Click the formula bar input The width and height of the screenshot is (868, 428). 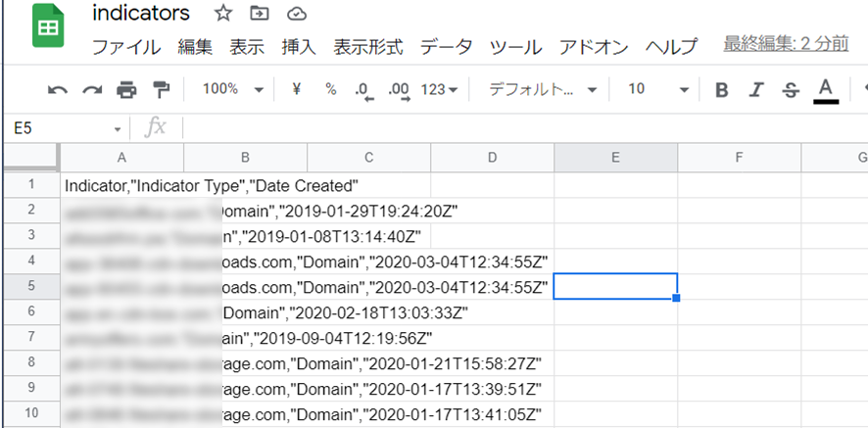point(525,128)
